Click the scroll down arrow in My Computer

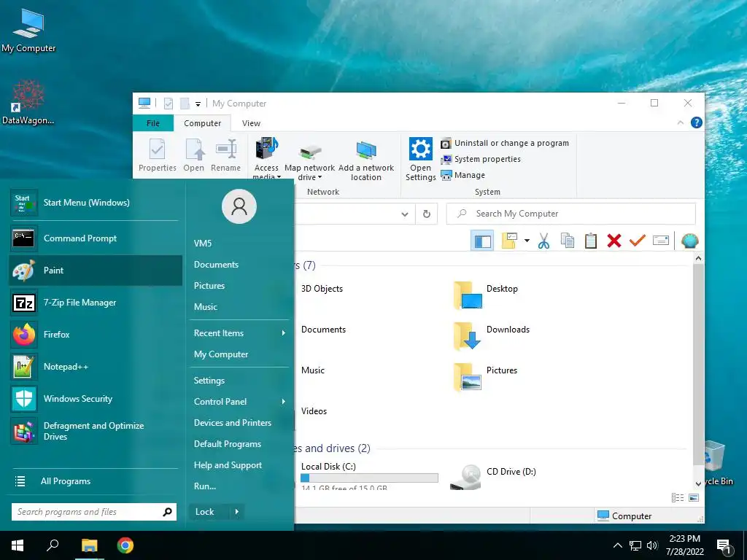click(x=698, y=483)
